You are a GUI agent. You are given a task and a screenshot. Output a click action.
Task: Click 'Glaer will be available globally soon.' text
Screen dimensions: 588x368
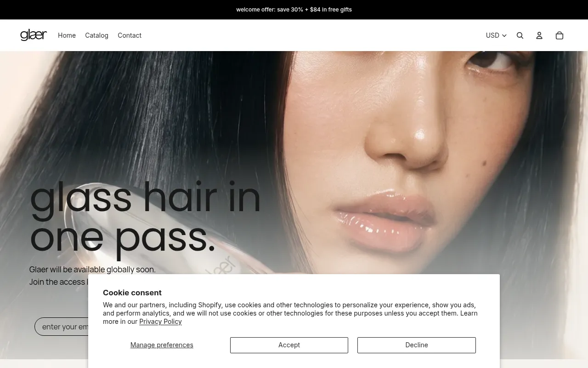[92, 270]
